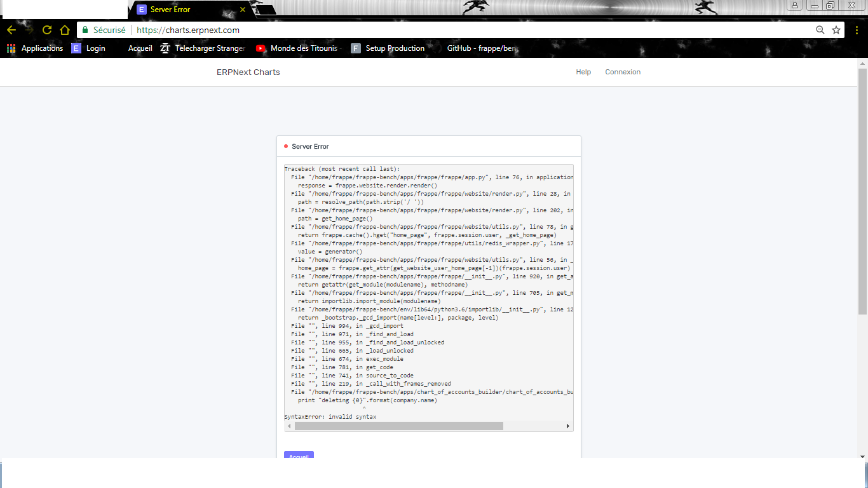Bookmark this page with the star icon

(836, 30)
